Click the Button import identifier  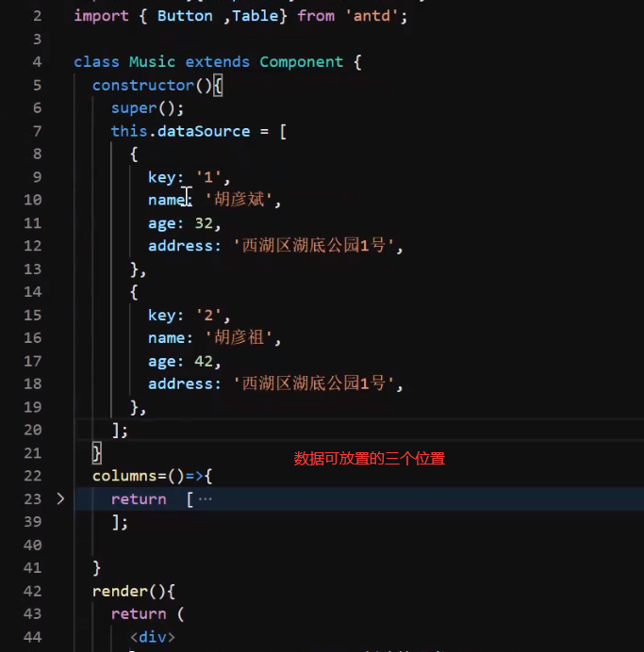[185, 16]
